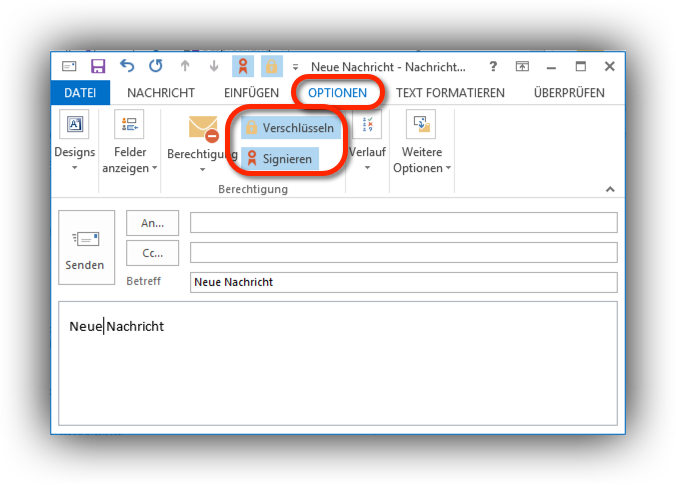The height and width of the screenshot is (485, 676).
Task: Toggle the Signieren button
Action: 280,159
